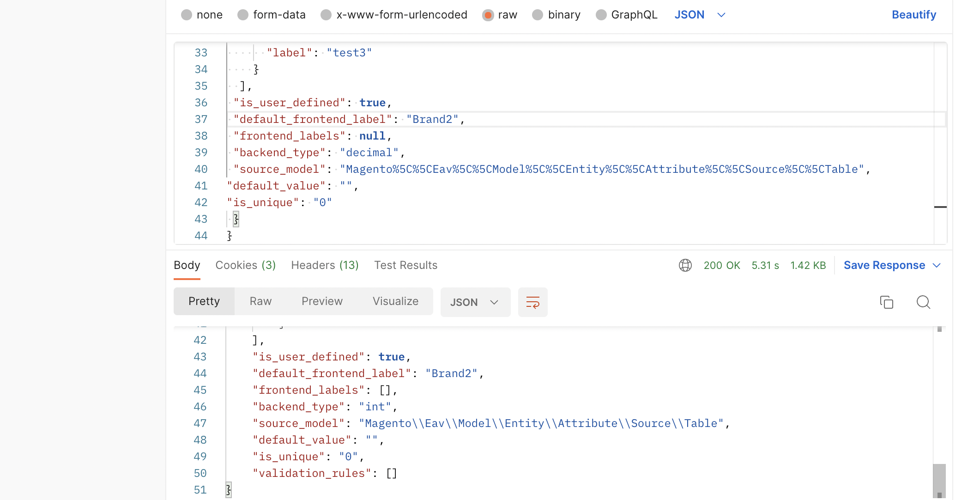Click "is_unique" key in response line 49
The image size is (980, 500).
288,457
